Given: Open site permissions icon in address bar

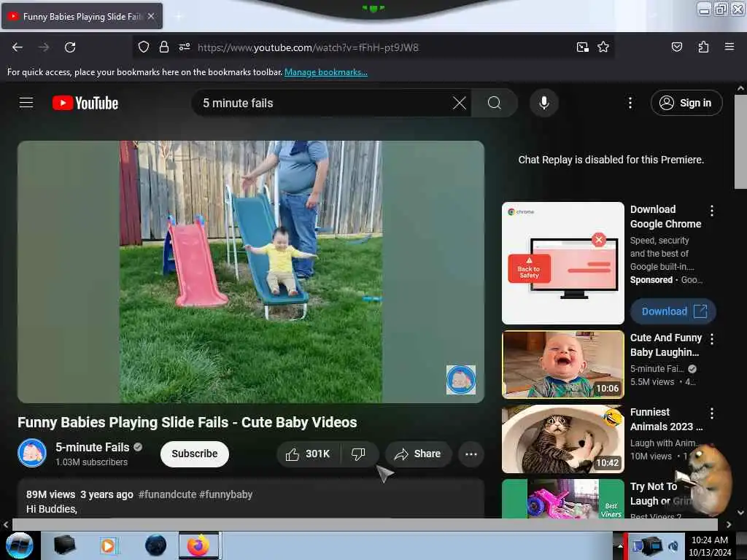Looking at the screenshot, I should 185,47.
